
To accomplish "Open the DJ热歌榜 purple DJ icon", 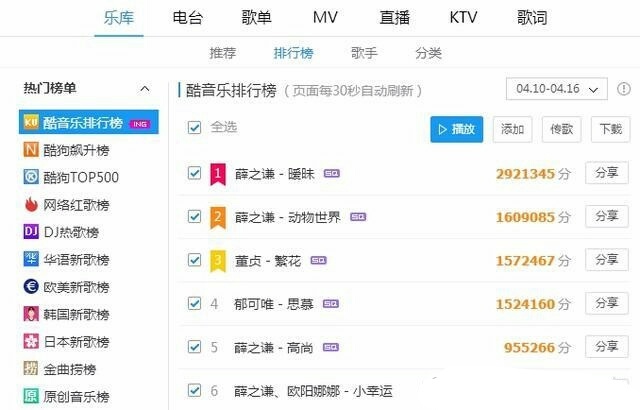I will (31, 232).
